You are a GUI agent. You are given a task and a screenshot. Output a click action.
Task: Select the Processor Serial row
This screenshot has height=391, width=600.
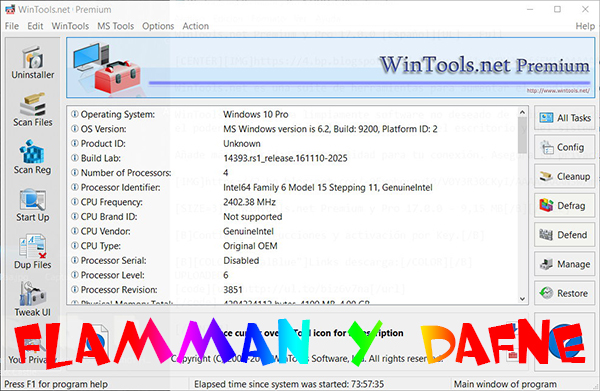coord(293,261)
